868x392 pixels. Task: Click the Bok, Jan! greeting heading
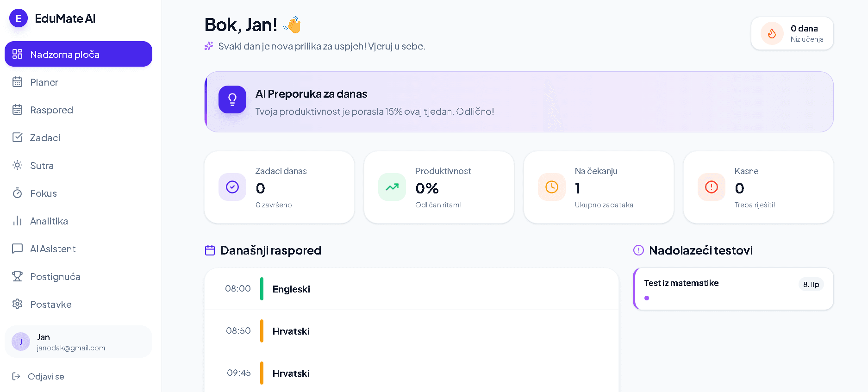pyautogui.click(x=241, y=25)
